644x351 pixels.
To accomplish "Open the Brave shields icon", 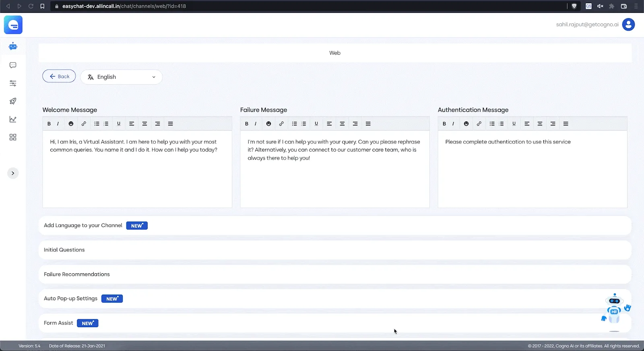I will (574, 6).
